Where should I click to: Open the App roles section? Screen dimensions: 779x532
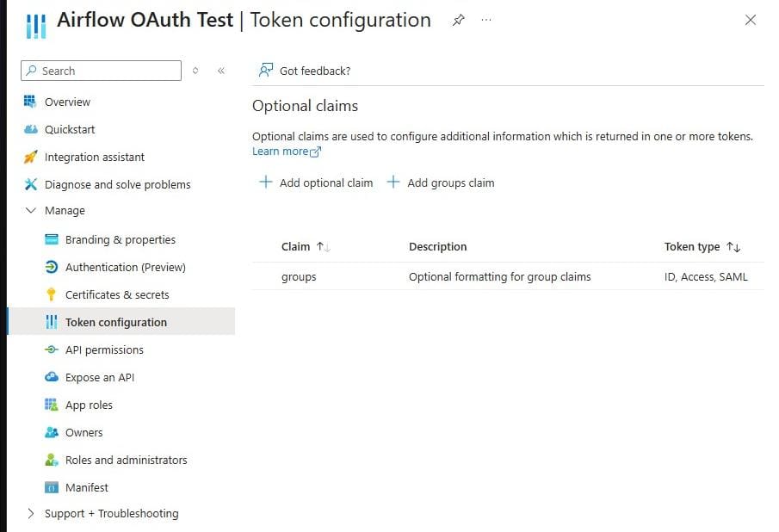[91, 405]
